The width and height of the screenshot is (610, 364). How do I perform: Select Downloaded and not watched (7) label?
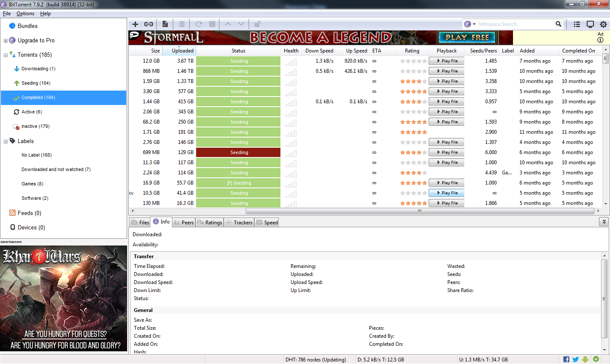click(56, 169)
